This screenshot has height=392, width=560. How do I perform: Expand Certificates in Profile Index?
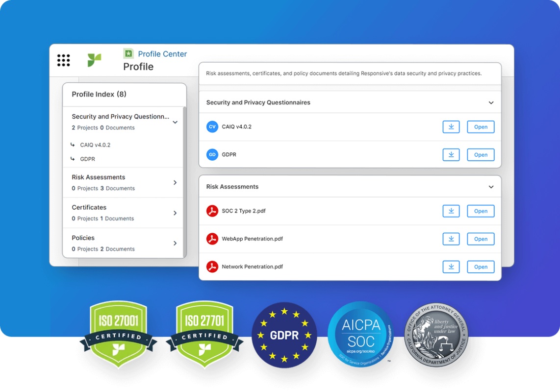pyautogui.click(x=175, y=213)
